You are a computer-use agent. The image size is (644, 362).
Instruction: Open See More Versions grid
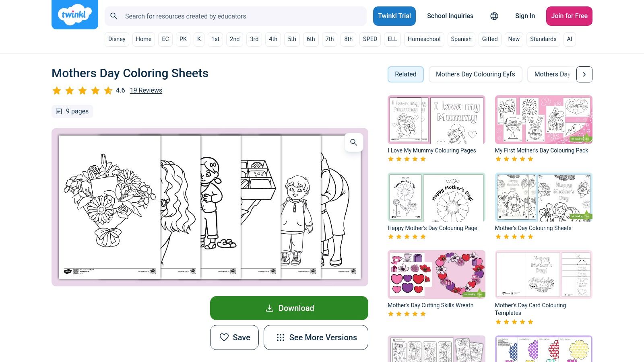pos(316,337)
